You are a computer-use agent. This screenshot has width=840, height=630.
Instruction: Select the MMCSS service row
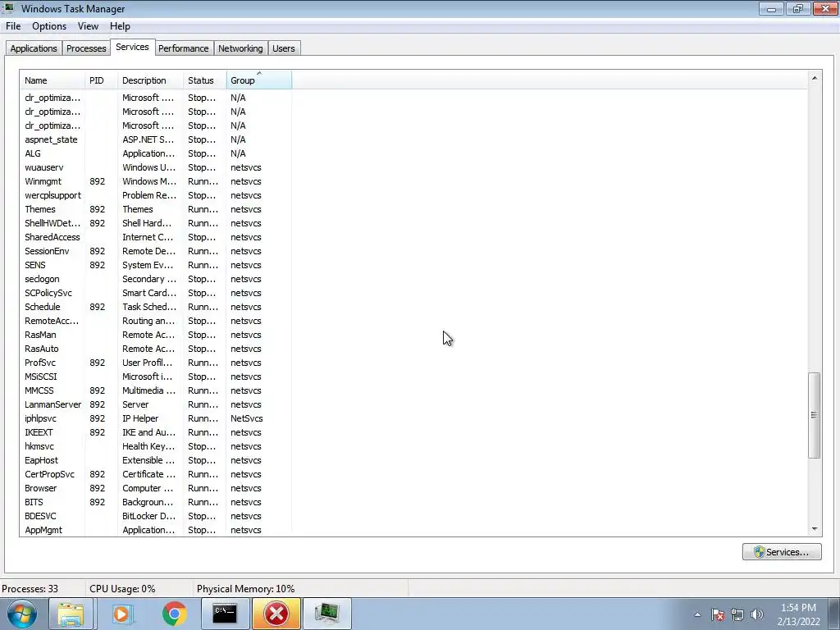(x=155, y=390)
